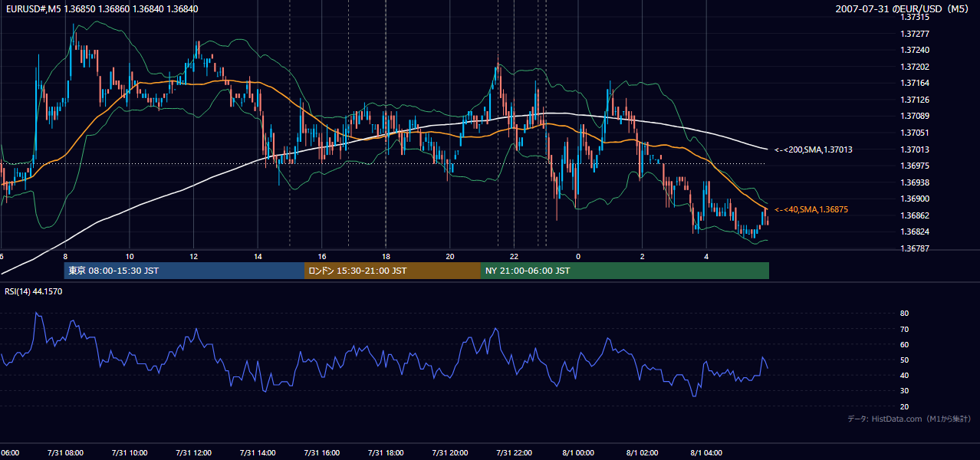Click the '7/31 18:00' time axis label
This screenshot has height=460, width=980.
[386, 452]
